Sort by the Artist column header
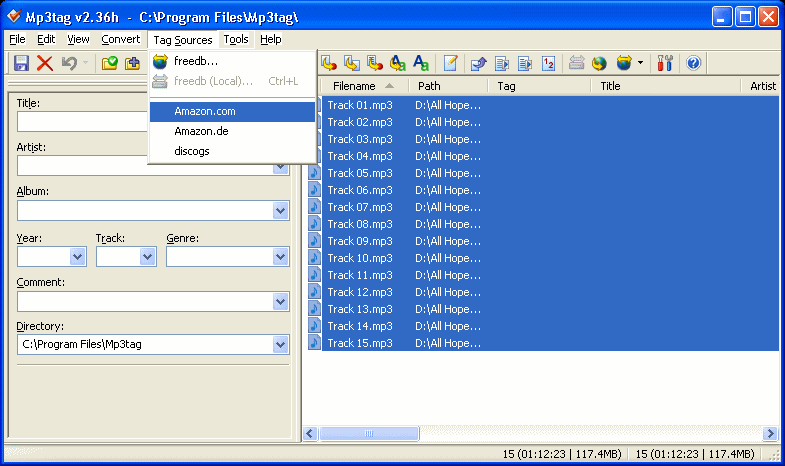 [x=760, y=86]
